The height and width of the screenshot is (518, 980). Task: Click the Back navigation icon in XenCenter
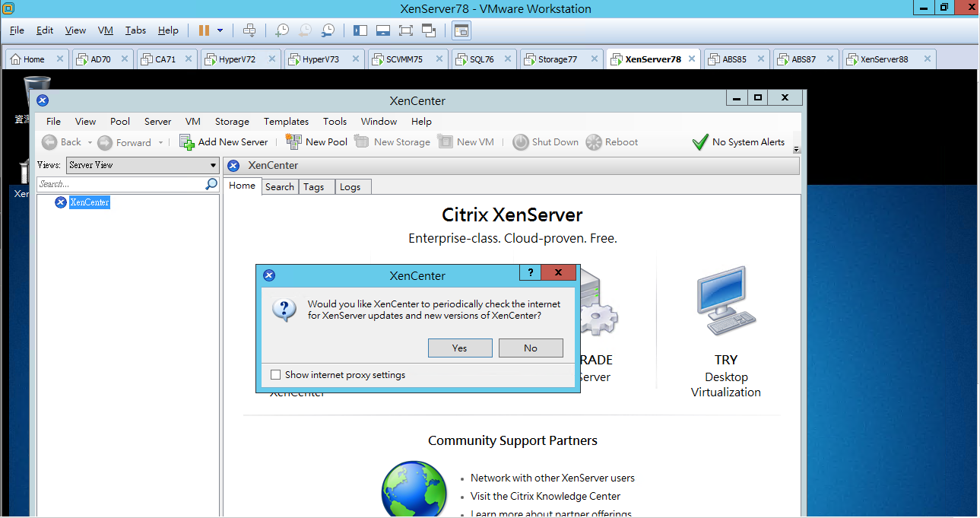pos(49,142)
